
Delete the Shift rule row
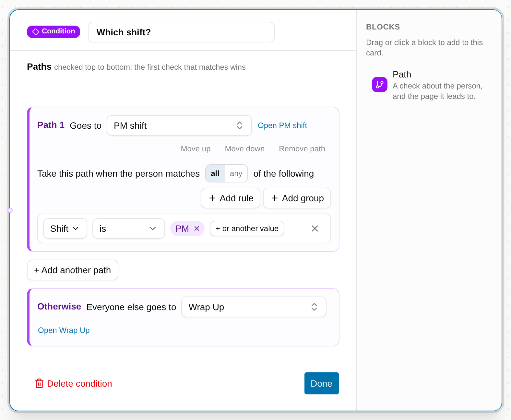tap(315, 228)
